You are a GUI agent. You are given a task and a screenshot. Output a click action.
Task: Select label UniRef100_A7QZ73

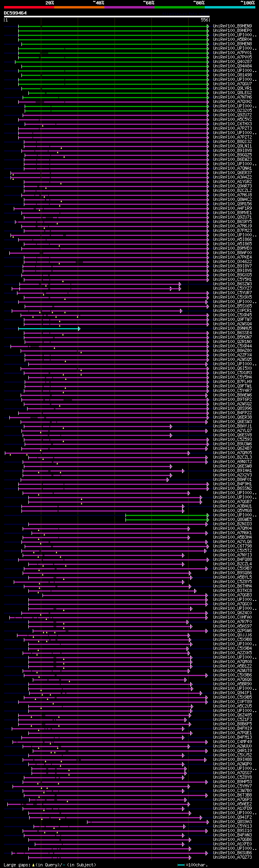(232, 857)
